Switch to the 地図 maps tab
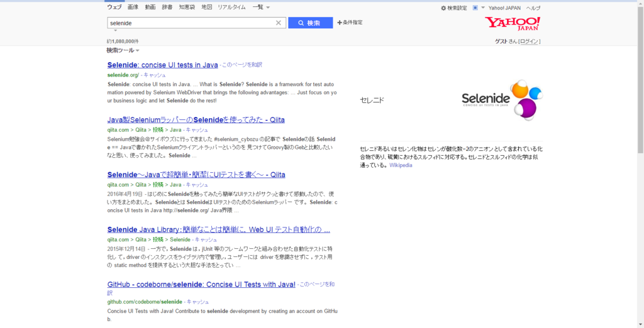This screenshot has width=644, height=328. tap(206, 7)
